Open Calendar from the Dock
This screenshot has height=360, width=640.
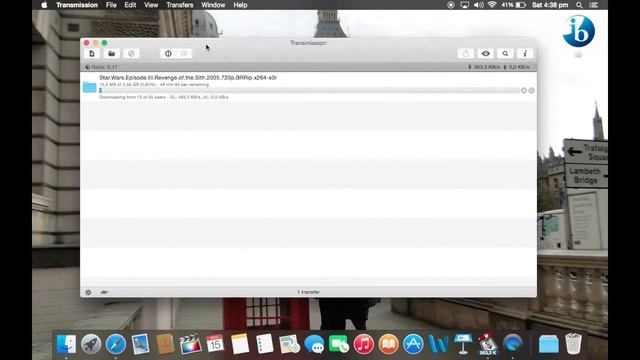tap(215, 344)
